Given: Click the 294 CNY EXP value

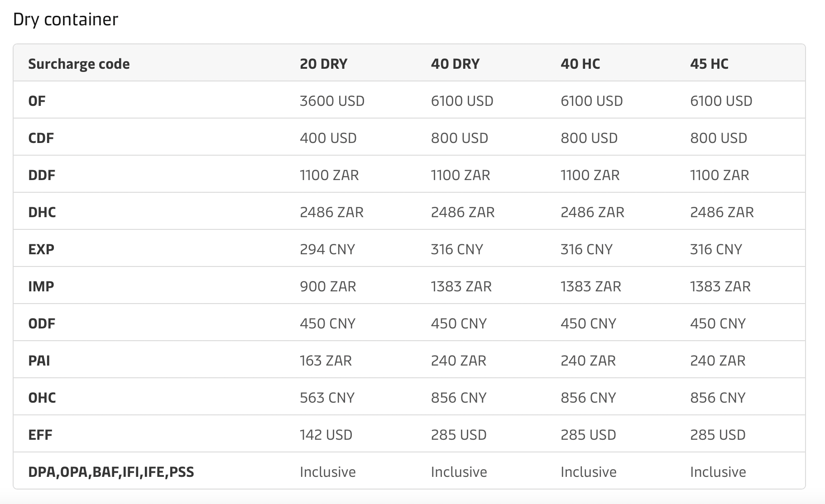Looking at the screenshot, I should 327,249.
